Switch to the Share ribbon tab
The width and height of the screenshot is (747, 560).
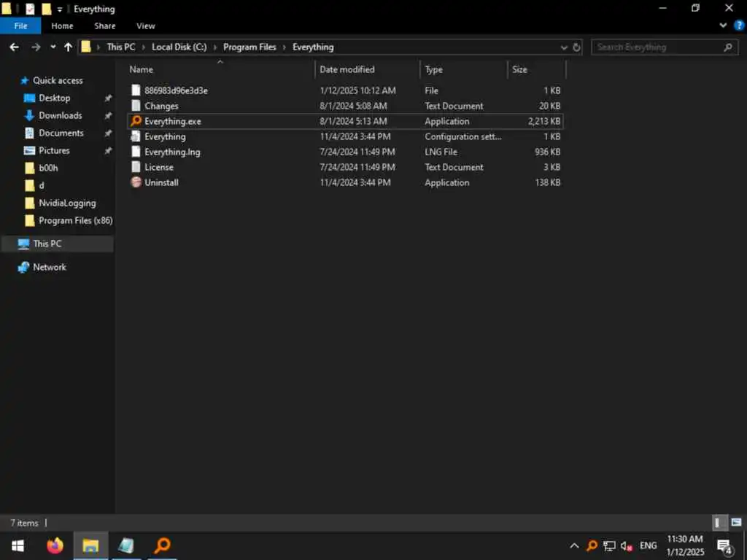tap(105, 26)
